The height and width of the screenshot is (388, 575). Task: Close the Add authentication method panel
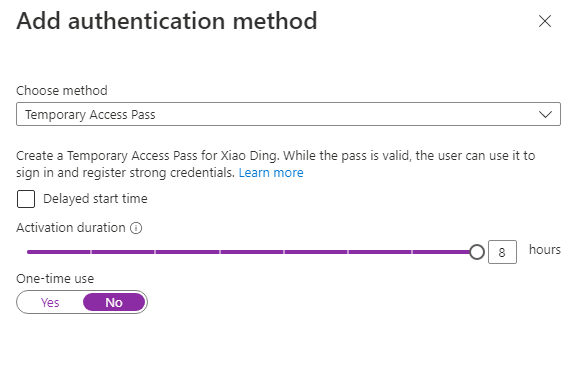(545, 21)
